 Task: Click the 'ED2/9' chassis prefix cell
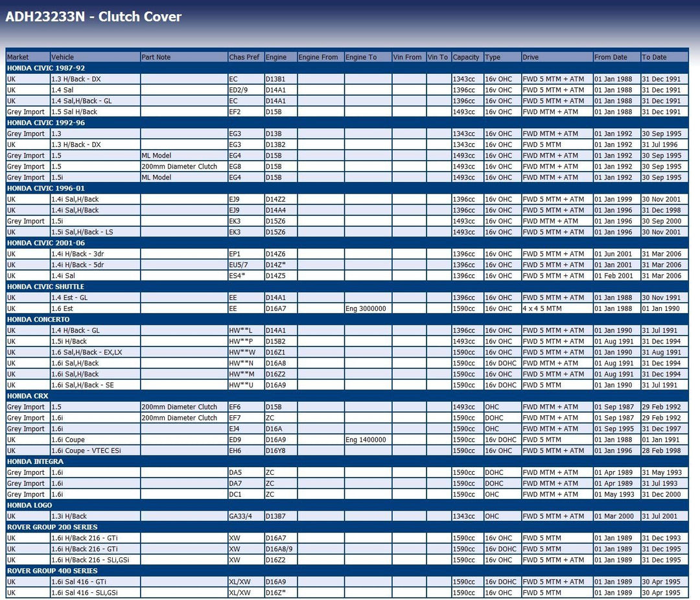tap(246, 90)
